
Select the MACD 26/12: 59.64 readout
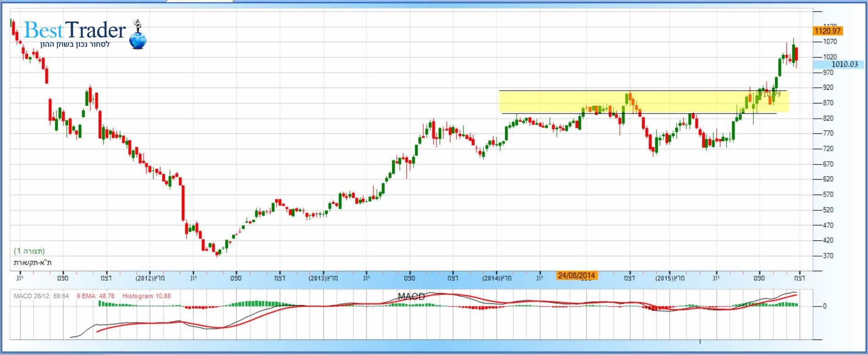pos(41,296)
